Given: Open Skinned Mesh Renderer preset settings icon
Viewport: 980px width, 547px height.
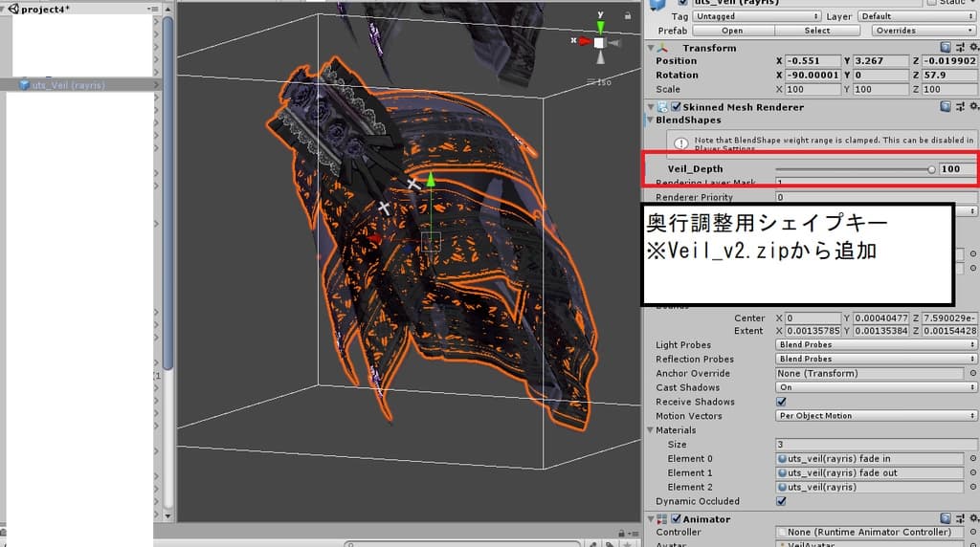Looking at the screenshot, I should tap(959, 107).
